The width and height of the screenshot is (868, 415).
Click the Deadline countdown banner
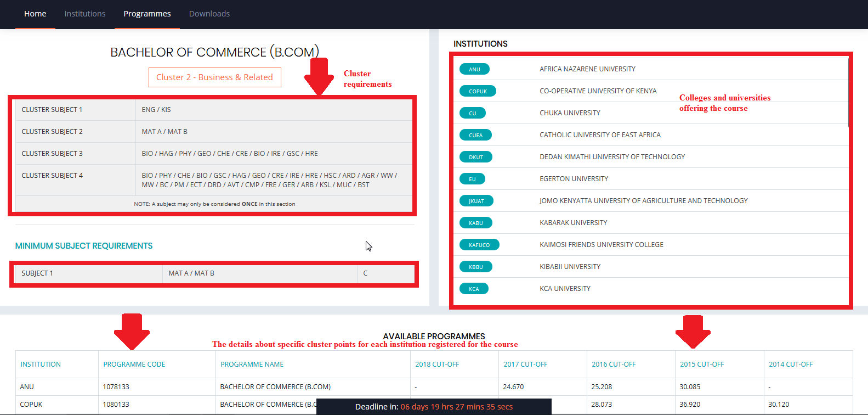point(434,407)
